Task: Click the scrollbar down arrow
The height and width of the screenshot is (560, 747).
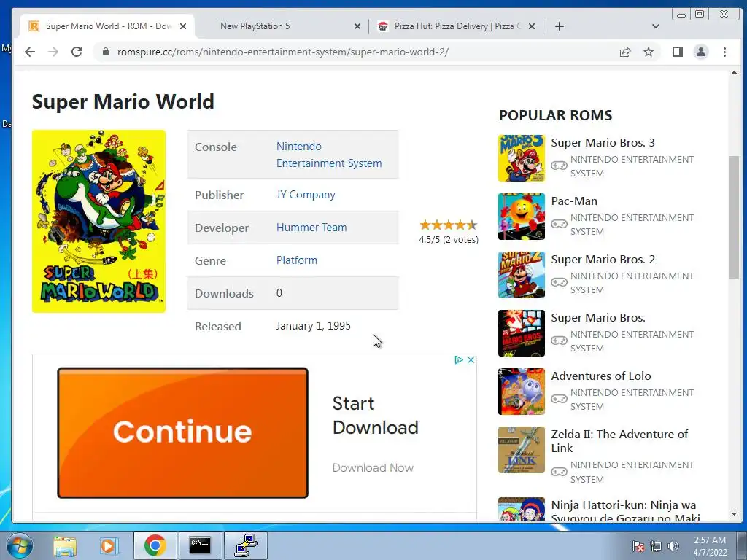Action: point(734,514)
